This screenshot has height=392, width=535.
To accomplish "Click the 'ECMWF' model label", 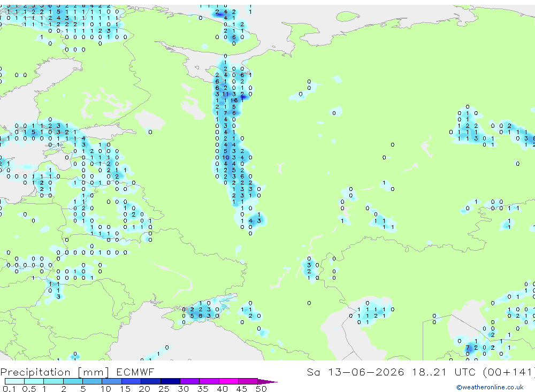I will pyautogui.click(x=135, y=372).
